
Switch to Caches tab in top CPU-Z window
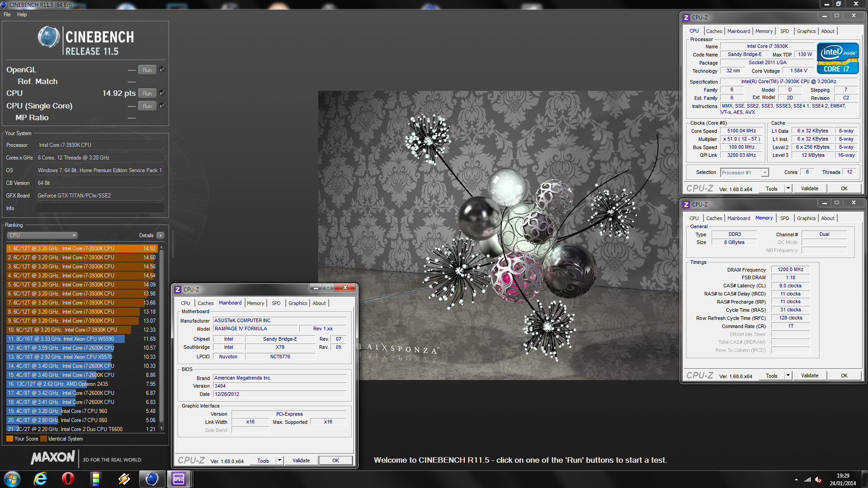click(714, 31)
